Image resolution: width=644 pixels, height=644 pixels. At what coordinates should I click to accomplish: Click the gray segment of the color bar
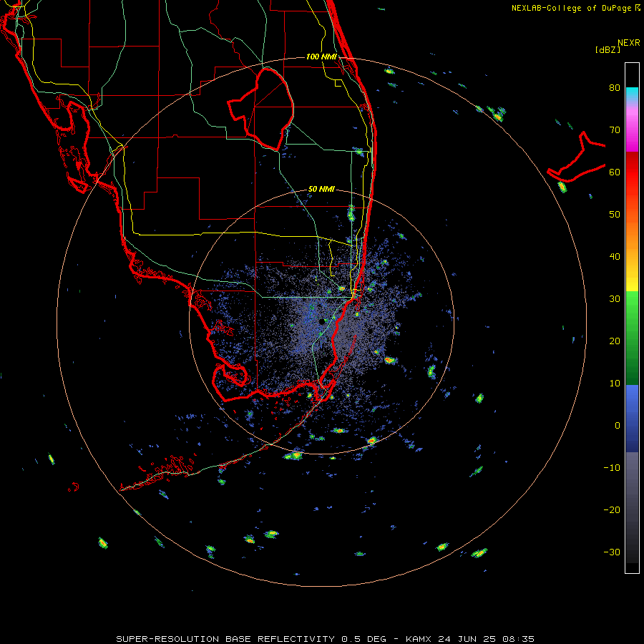[x=632, y=507]
